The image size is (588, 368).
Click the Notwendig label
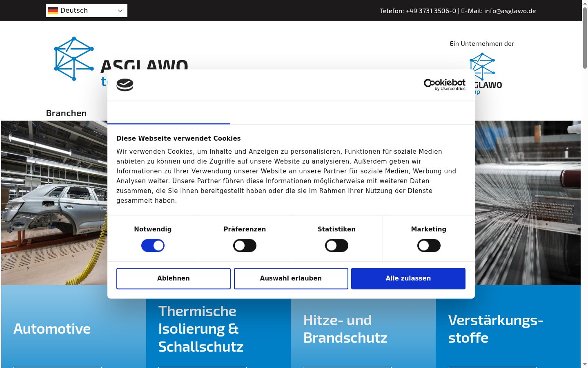pyautogui.click(x=153, y=229)
